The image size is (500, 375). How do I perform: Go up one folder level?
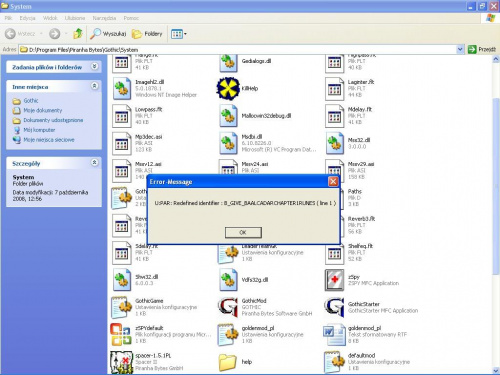pyautogui.click(x=78, y=34)
